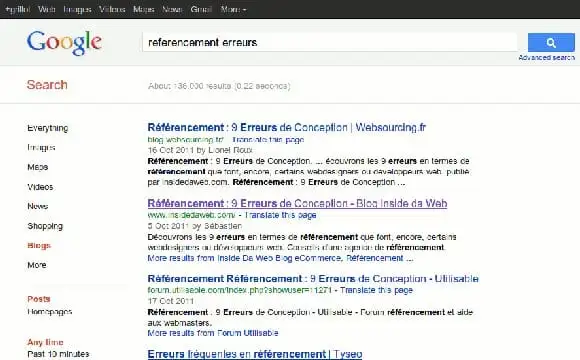The height and width of the screenshot is (360, 580).
Task: Select the Blogs filter in the sidebar
Action: pyautogui.click(x=39, y=246)
